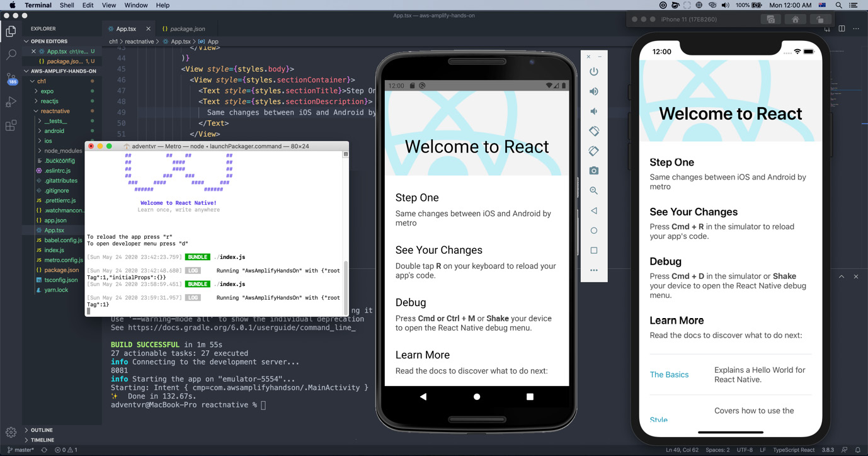868x456 pixels.
Task: Click emulator toolbar Home circle
Action: tap(593, 231)
